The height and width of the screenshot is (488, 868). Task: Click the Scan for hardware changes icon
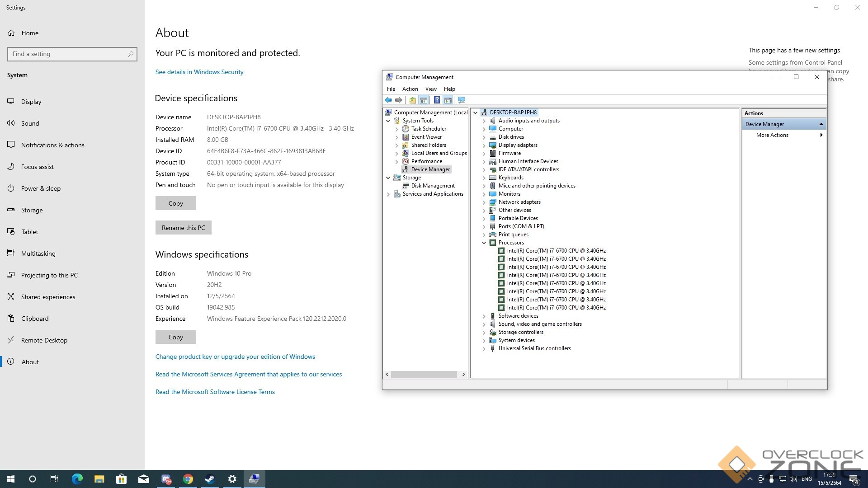(462, 100)
